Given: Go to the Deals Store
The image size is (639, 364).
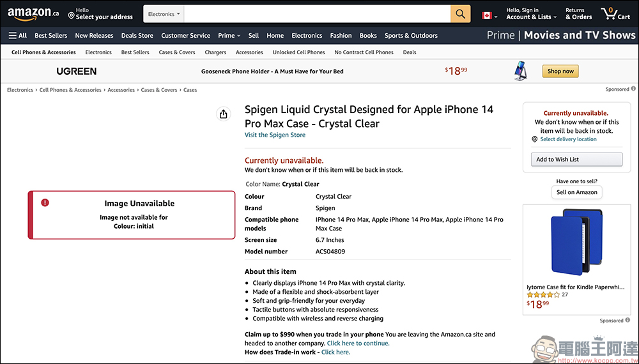Looking at the screenshot, I should click(137, 35).
